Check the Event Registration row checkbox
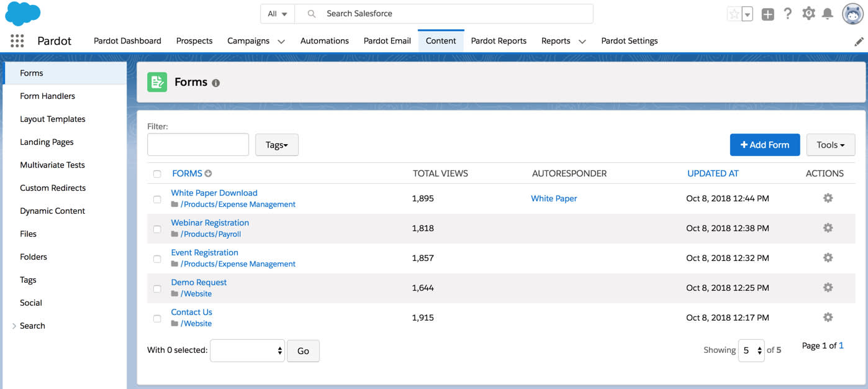 coord(157,259)
